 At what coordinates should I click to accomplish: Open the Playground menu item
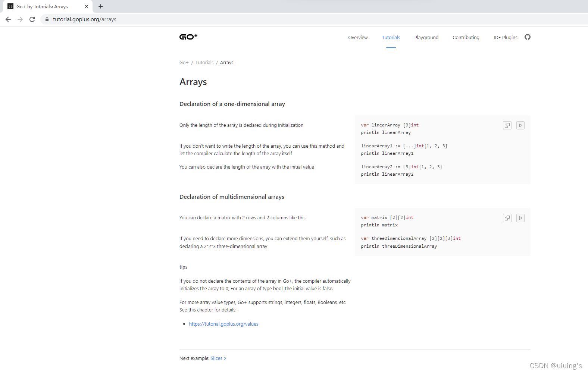point(426,38)
